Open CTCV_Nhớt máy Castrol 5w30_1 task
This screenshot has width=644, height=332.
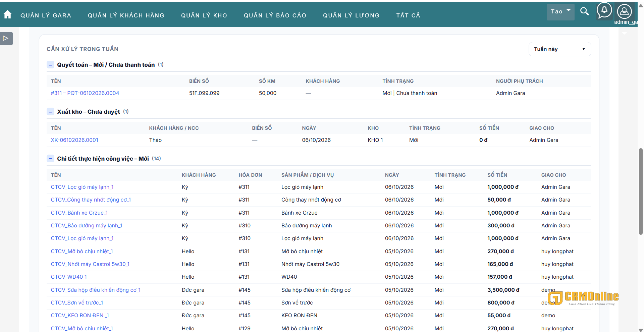click(90, 264)
